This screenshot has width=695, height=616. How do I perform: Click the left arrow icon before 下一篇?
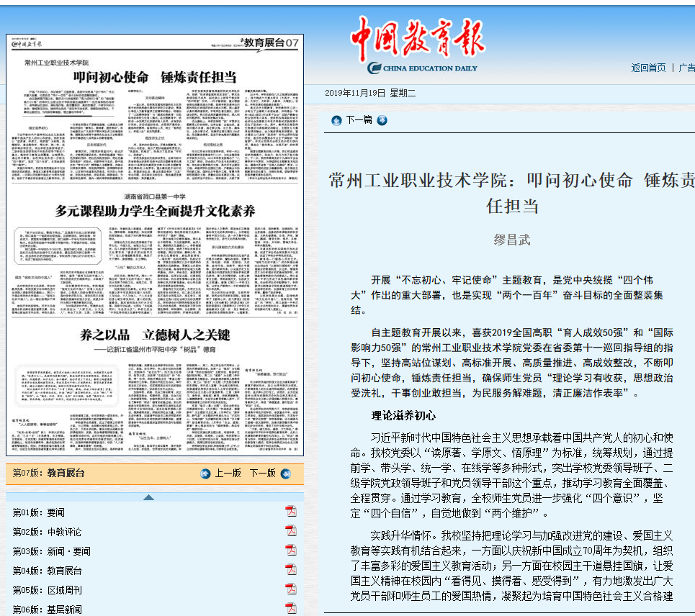click(x=337, y=120)
